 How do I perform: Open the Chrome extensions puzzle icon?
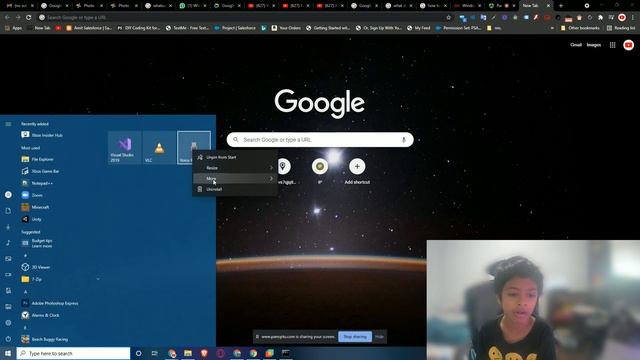click(x=600, y=18)
